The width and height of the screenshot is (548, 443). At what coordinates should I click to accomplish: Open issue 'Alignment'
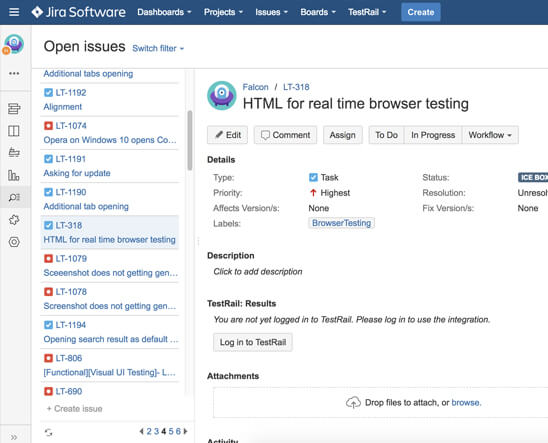tap(63, 107)
